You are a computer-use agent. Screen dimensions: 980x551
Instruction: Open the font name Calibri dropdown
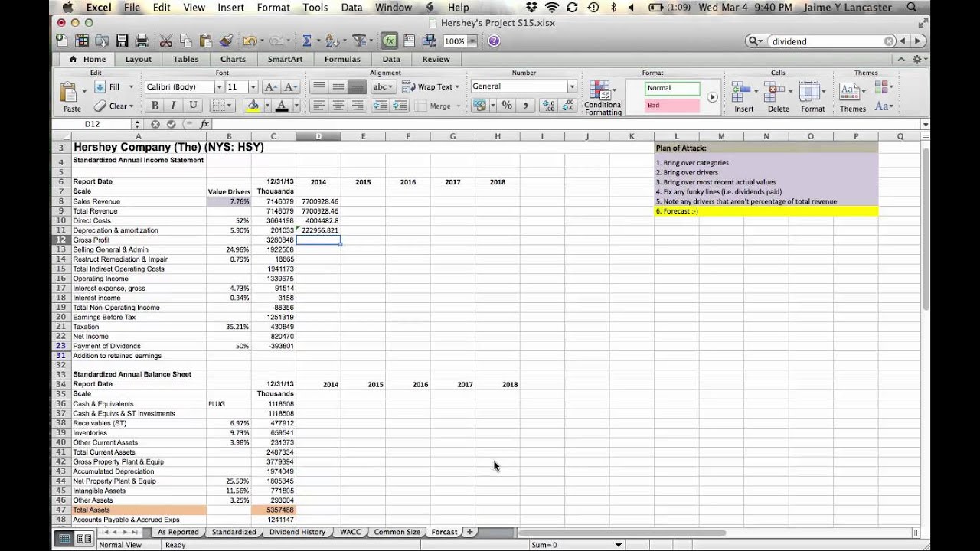pos(219,87)
